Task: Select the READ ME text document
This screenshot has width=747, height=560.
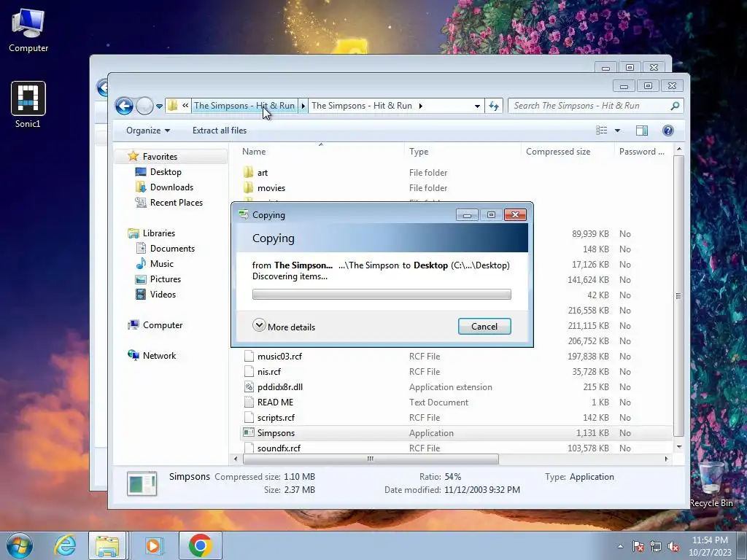Action: pos(275,402)
